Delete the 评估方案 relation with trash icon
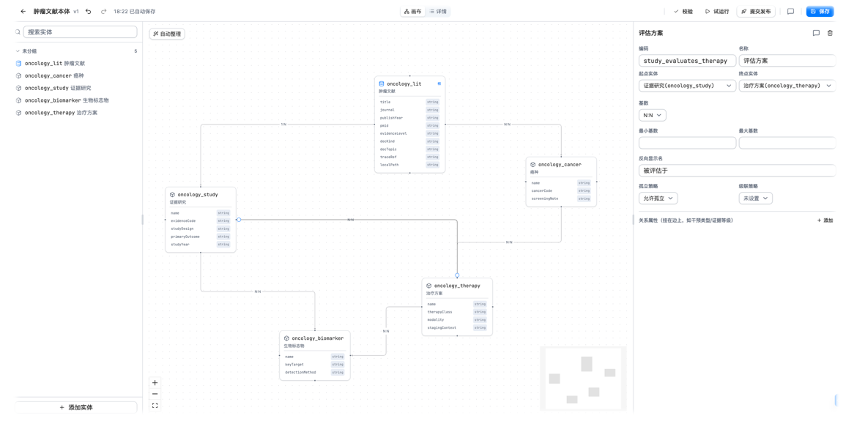The height and width of the screenshot is (427, 868). [x=830, y=33]
